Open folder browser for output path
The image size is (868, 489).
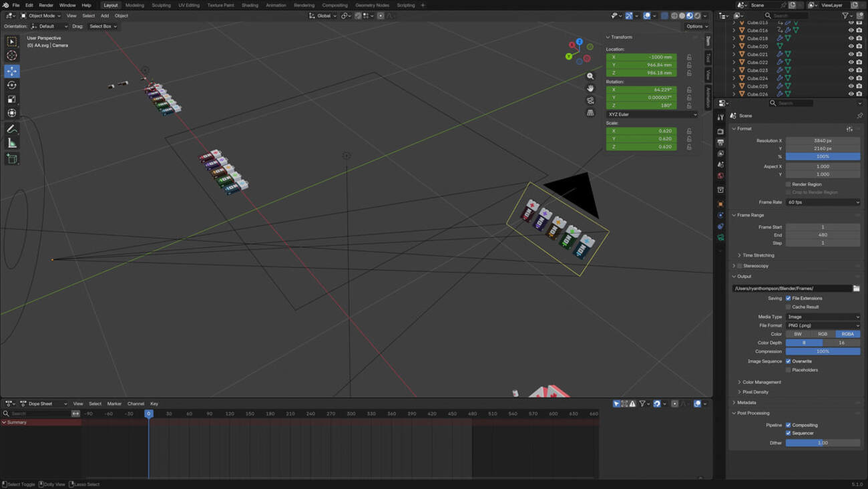tap(856, 289)
